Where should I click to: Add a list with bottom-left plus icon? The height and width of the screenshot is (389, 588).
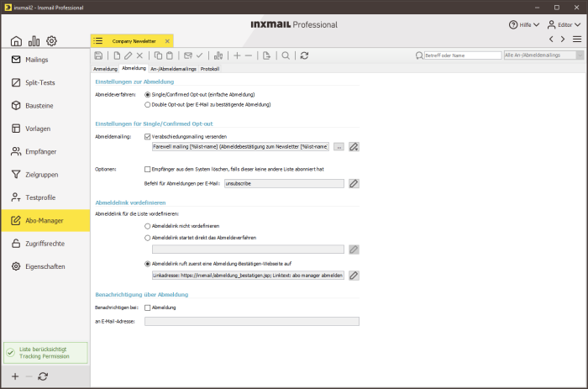[15, 376]
